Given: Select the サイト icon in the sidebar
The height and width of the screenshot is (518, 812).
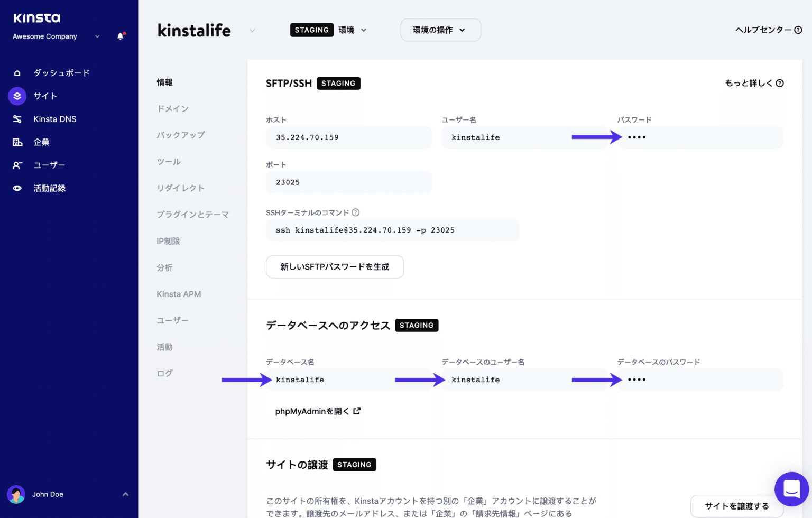Looking at the screenshot, I should click(17, 96).
